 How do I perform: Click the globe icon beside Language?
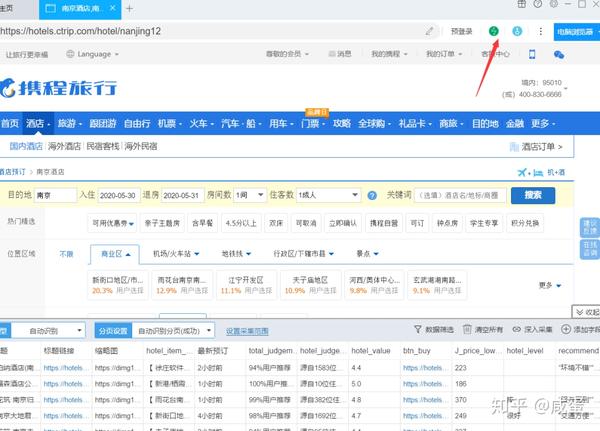tap(70, 54)
